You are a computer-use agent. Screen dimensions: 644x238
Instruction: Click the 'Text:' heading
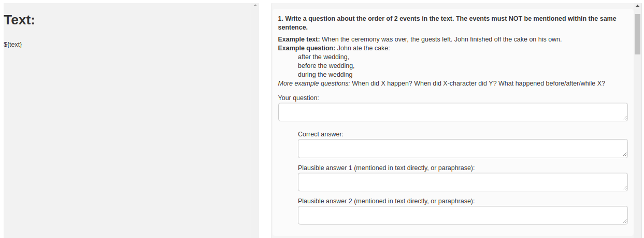click(20, 20)
